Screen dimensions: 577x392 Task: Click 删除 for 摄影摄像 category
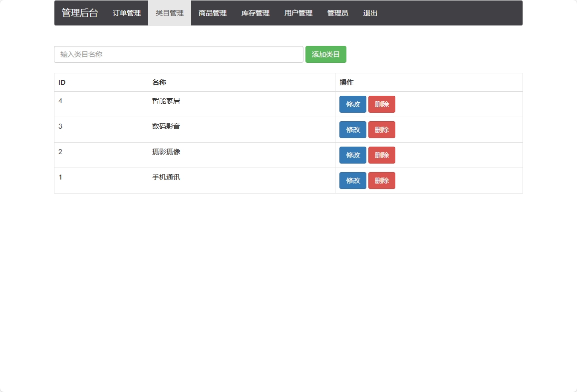[x=381, y=155]
